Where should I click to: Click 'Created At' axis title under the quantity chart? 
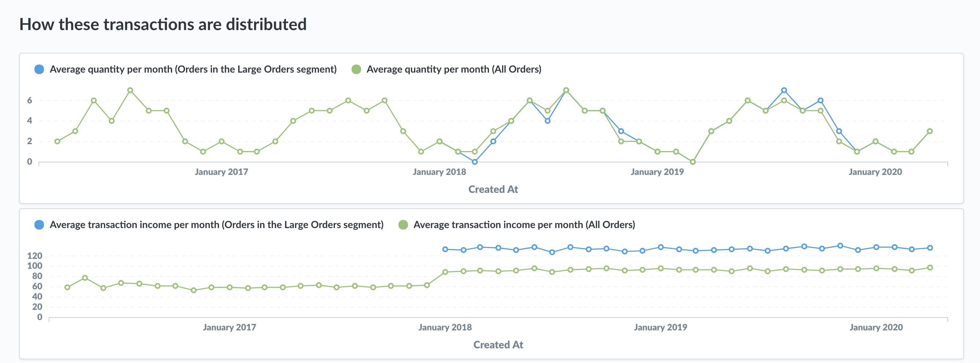(x=493, y=189)
